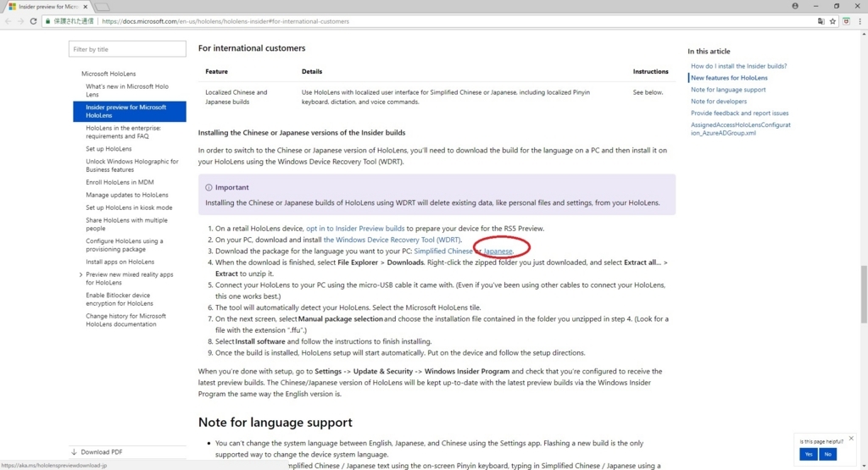The height and width of the screenshot is (470, 868).
Task: Open Set up HoloLens in kiosk mode
Action: [x=129, y=207]
